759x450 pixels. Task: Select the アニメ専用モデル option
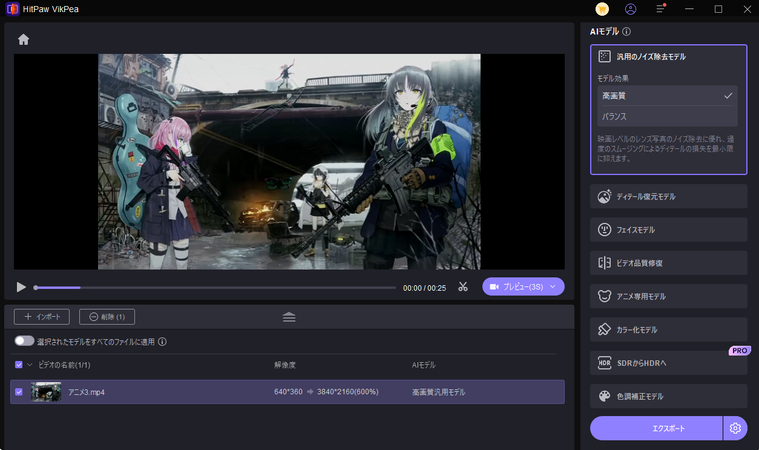(x=668, y=296)
